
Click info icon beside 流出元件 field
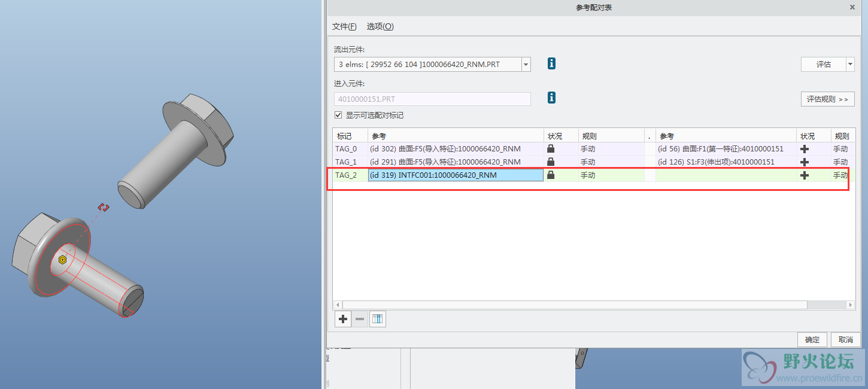(551, 63)
